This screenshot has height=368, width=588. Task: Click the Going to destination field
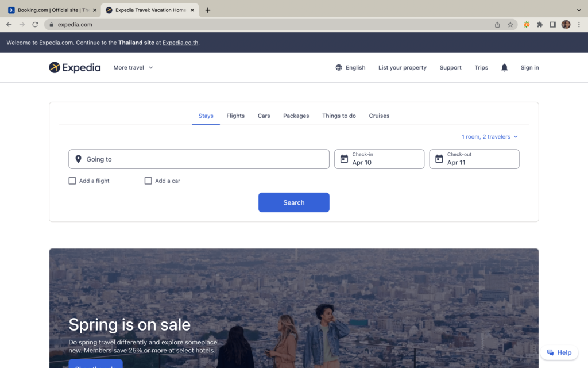tap(199, 159)
